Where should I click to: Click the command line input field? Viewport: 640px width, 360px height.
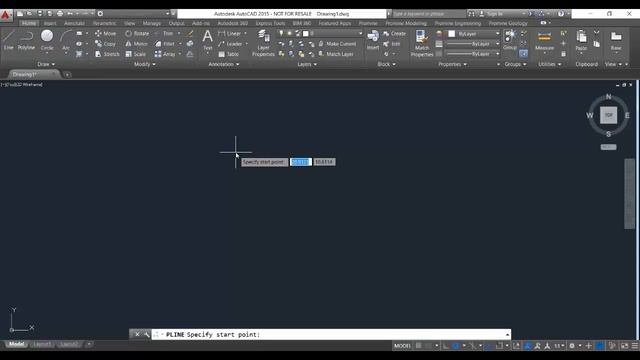(331, 334)
